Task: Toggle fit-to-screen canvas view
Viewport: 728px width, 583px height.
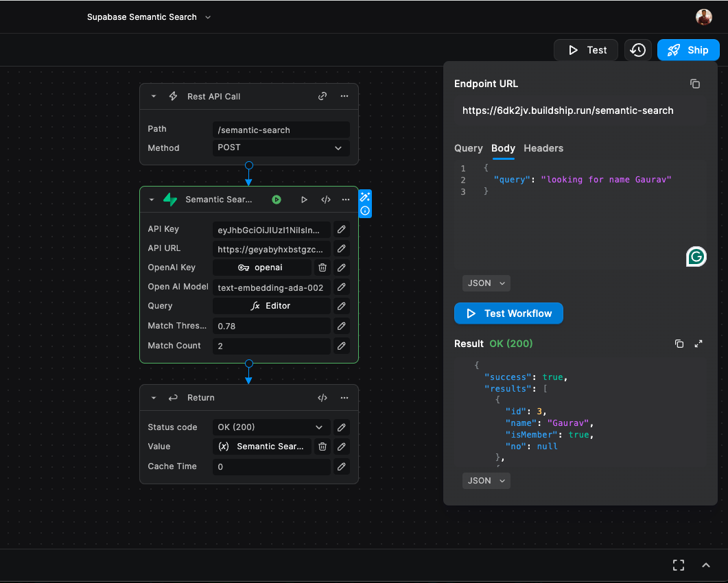Action: click(678, 565)
